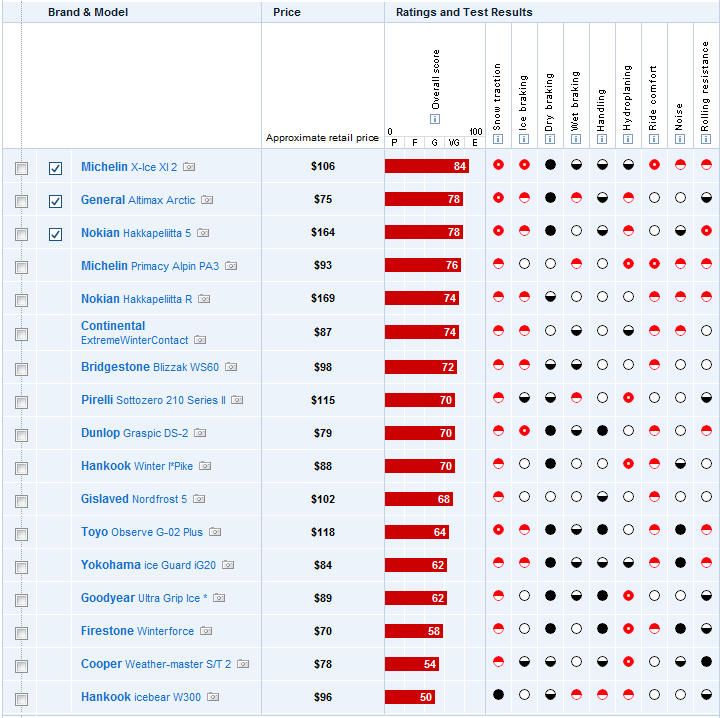The image size is (720, 718).
Task: Open the Continental ExtremeWinterContact link
Action: 133,333
